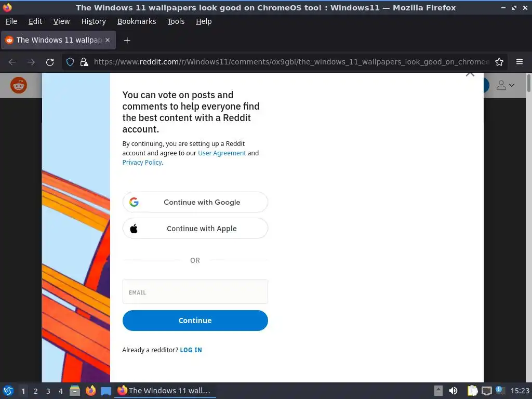532x399 pixels.
Task: Open removable media tray icon
Action: pyautogui.click(x=438, y=391)
